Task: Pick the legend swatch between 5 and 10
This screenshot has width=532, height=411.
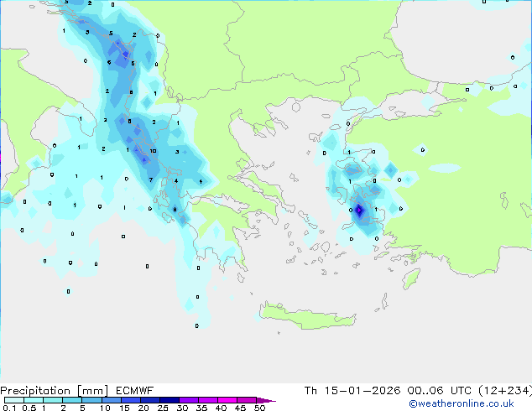Action: 91,400
